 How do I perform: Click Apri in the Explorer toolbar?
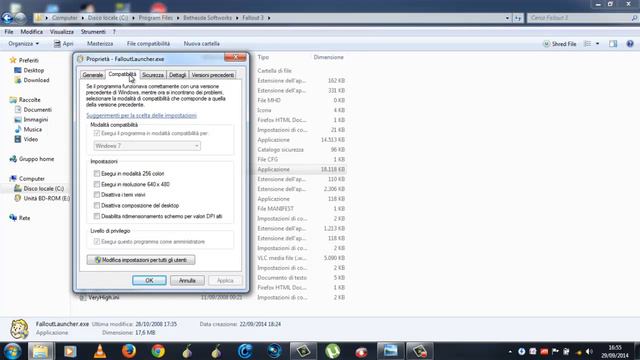(64, 44)
